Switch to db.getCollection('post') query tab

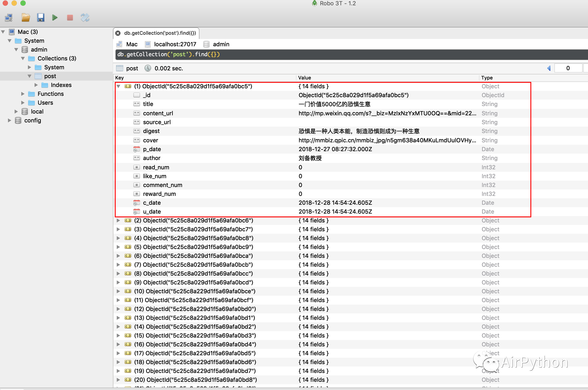[160, 33]
